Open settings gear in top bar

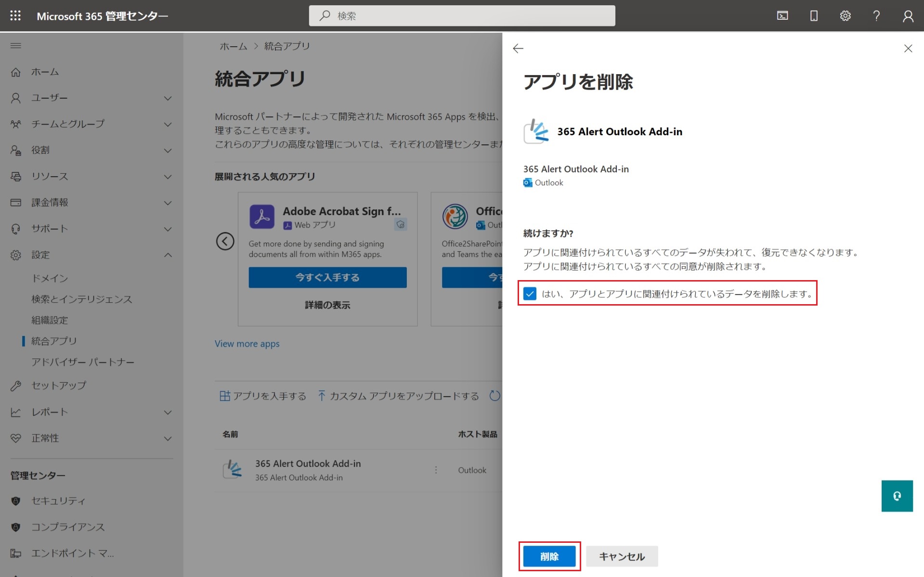845,16
